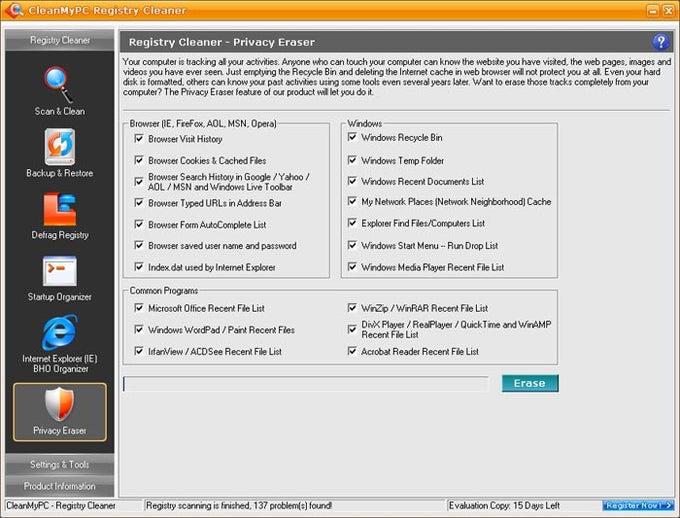680x518 pixels.
Task: Toggle Windows WordPad / Paint Recent Files
Action: pyautogui.click(x=139, y=330)
